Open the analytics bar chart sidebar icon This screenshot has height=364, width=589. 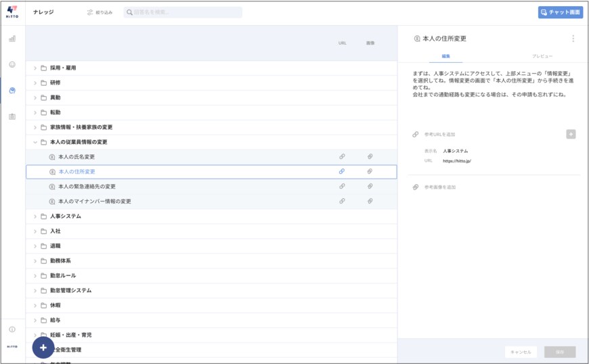[12, 39]
